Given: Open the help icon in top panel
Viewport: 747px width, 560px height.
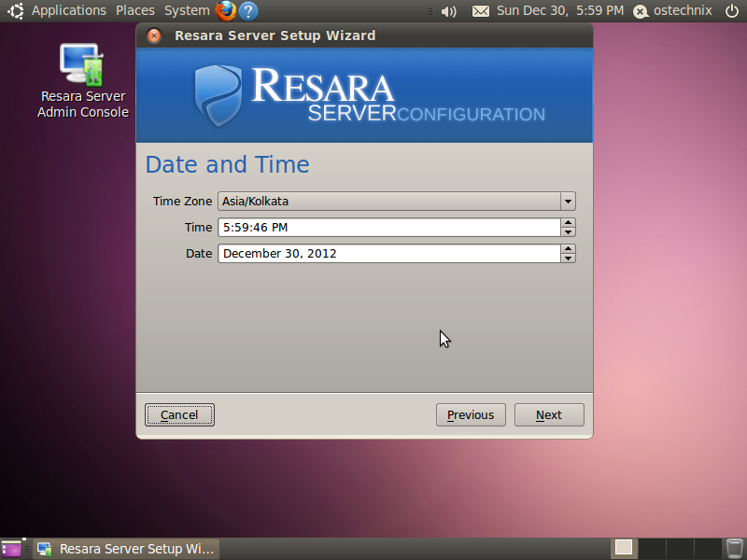Looking at the screenshot, I should [x=248, y=11].
